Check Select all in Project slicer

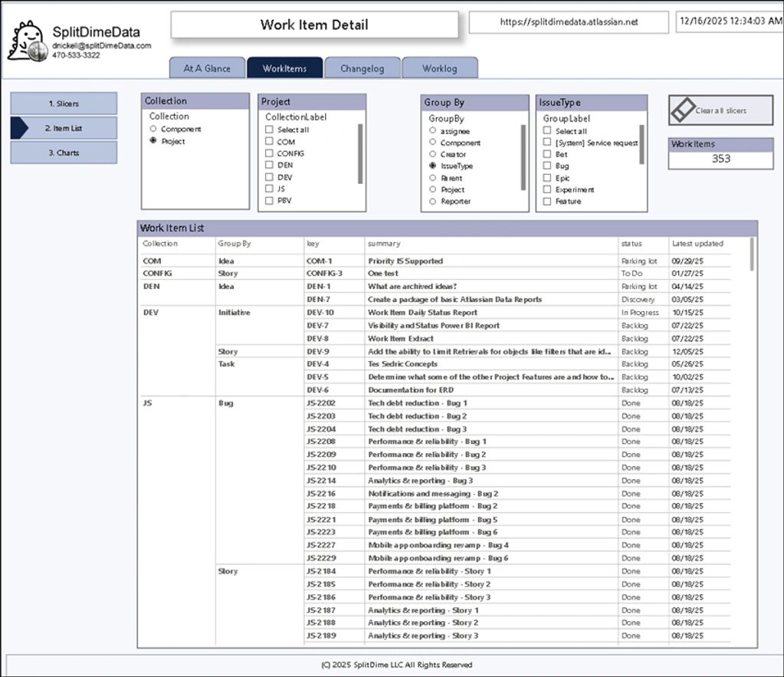pyautogui.click(x=269, y=130)
